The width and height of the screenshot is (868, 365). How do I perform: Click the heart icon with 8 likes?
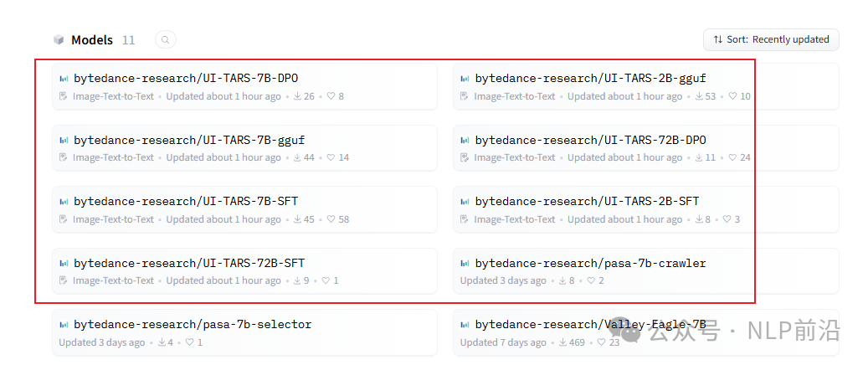tap(331, 96)
